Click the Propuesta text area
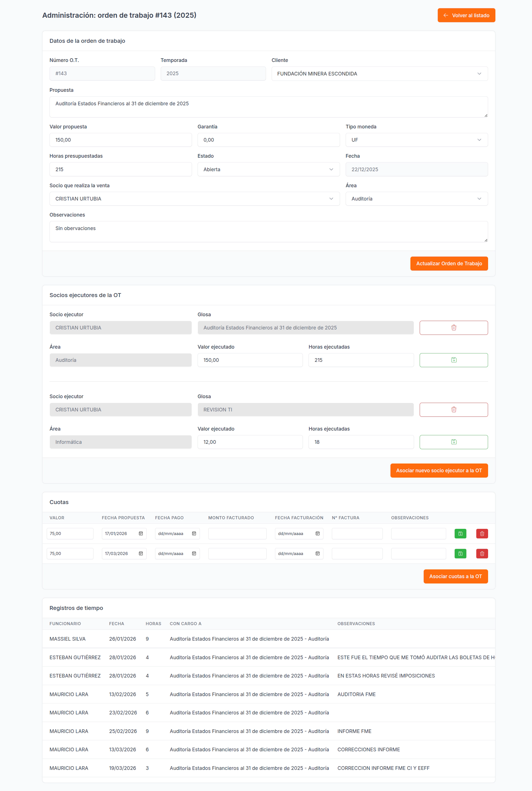The height and width of the screenshot is (791, 532). click(x=268, y=106)
